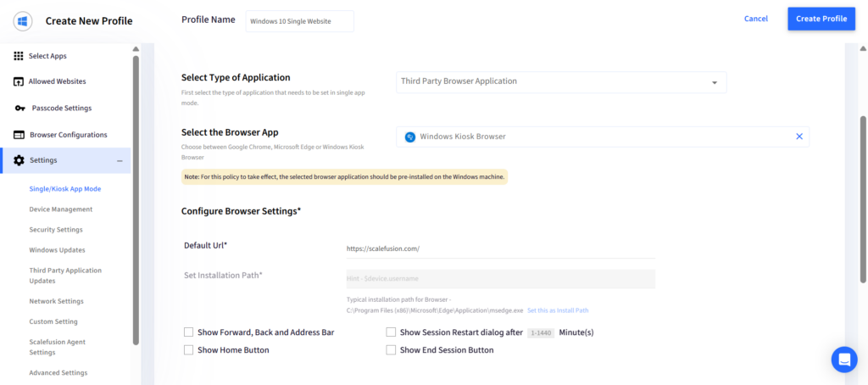Click the Create Profile button

point(821,19)
